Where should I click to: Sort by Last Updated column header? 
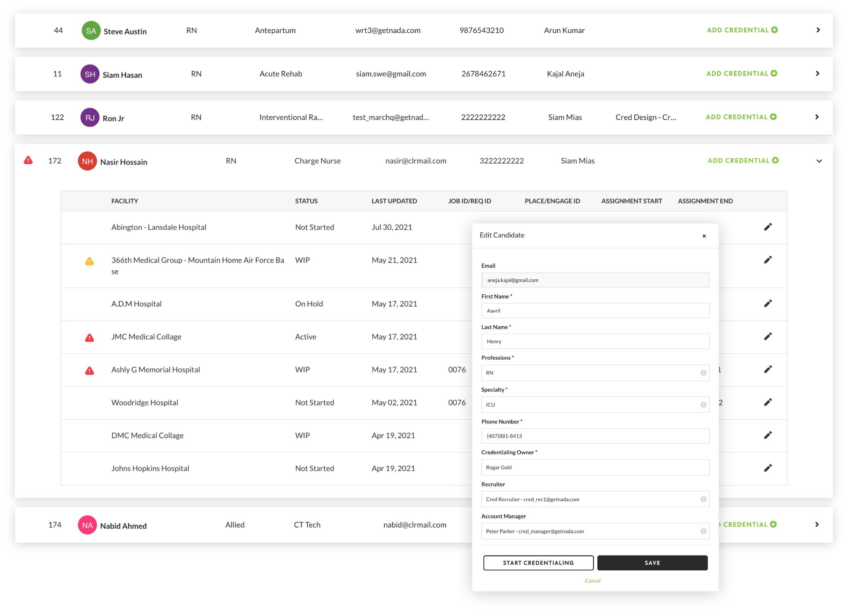click(x=394, y=201)
